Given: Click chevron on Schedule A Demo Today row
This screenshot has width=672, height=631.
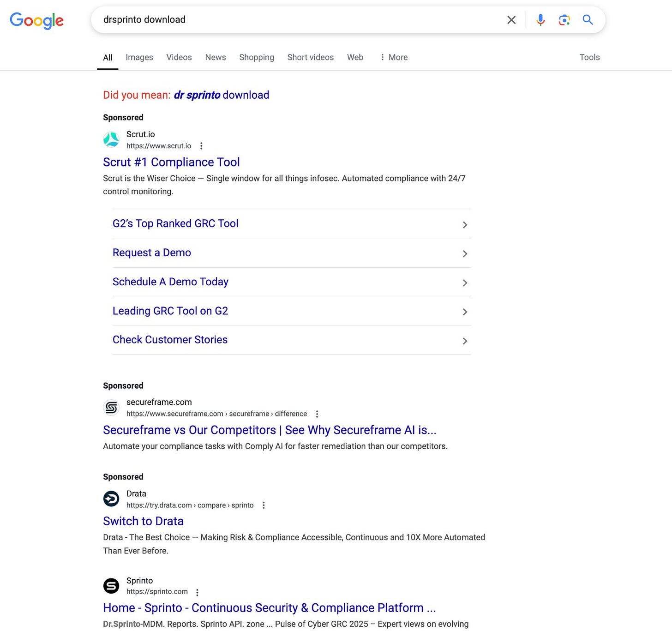Looking at the screenshot, I should tap(465, 283).
